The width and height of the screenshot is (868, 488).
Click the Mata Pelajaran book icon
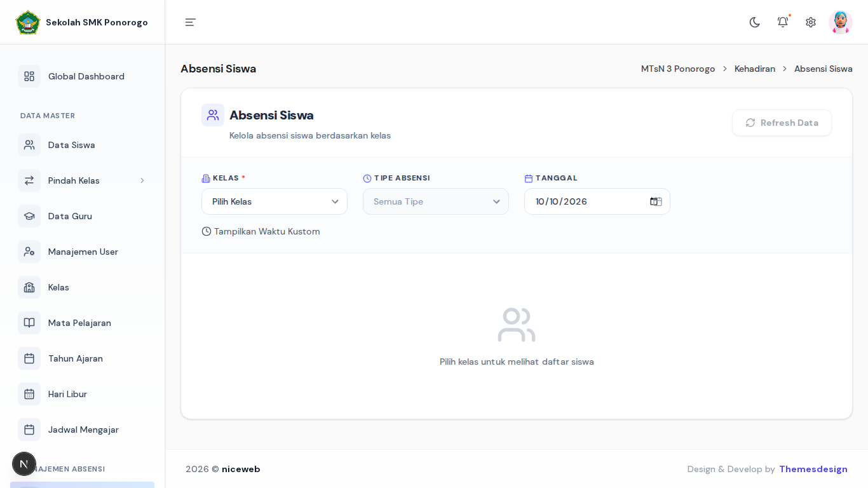pos(29,323)
